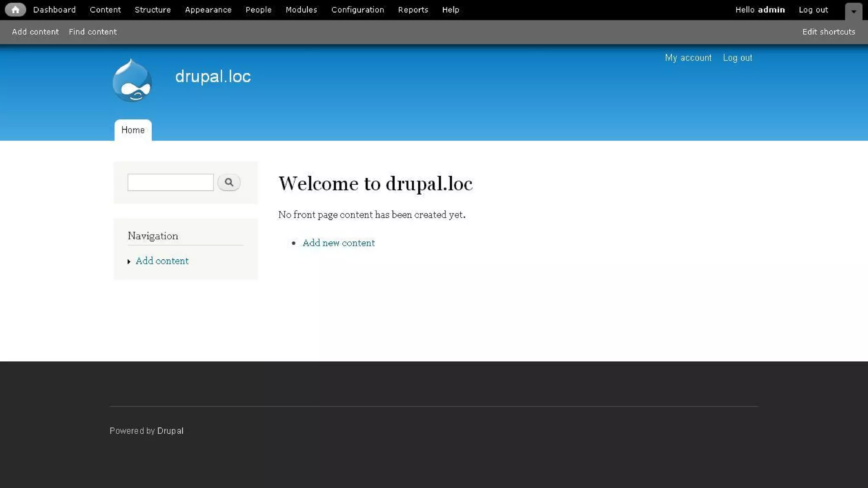Open the Dashboard menu item

click(x=54, y=10)
